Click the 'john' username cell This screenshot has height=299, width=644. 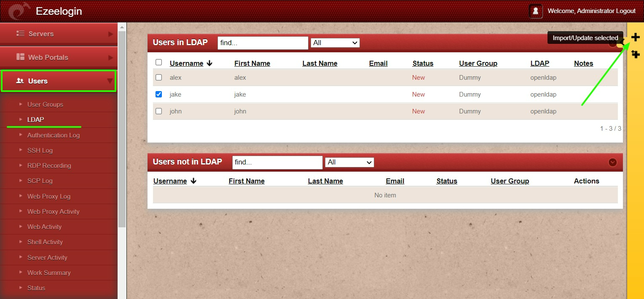point(175,111)
